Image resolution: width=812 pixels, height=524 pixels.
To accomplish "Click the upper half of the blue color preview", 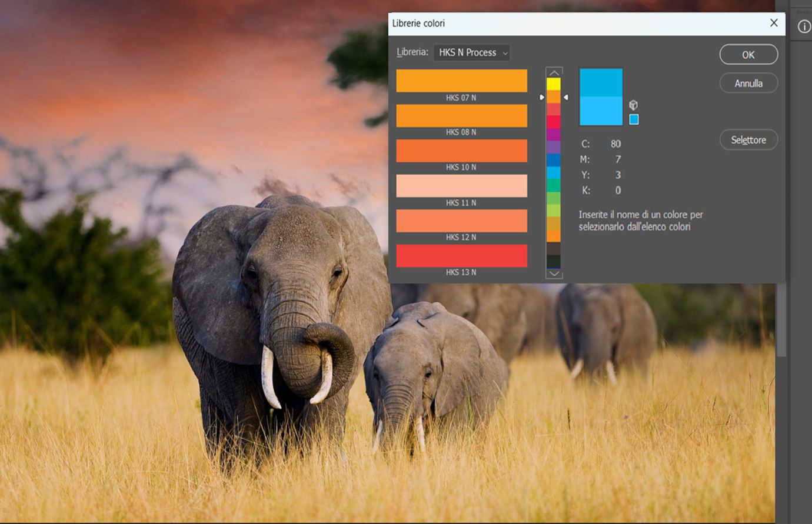I will 601,83.
